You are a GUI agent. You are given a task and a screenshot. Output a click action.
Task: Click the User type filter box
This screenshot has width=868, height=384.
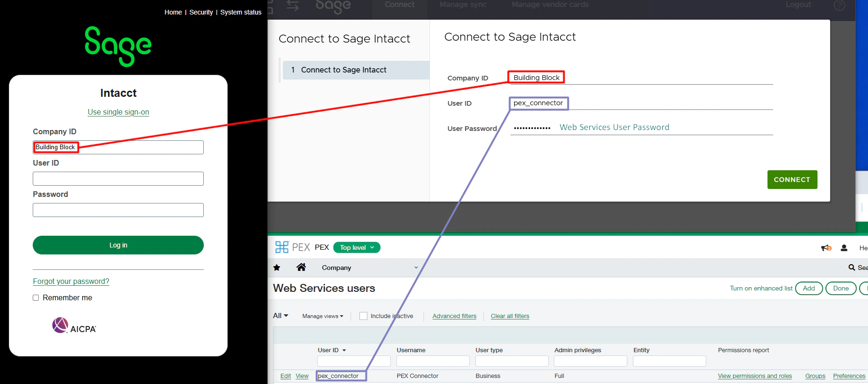pyautogui.click(x=512, y=361)
